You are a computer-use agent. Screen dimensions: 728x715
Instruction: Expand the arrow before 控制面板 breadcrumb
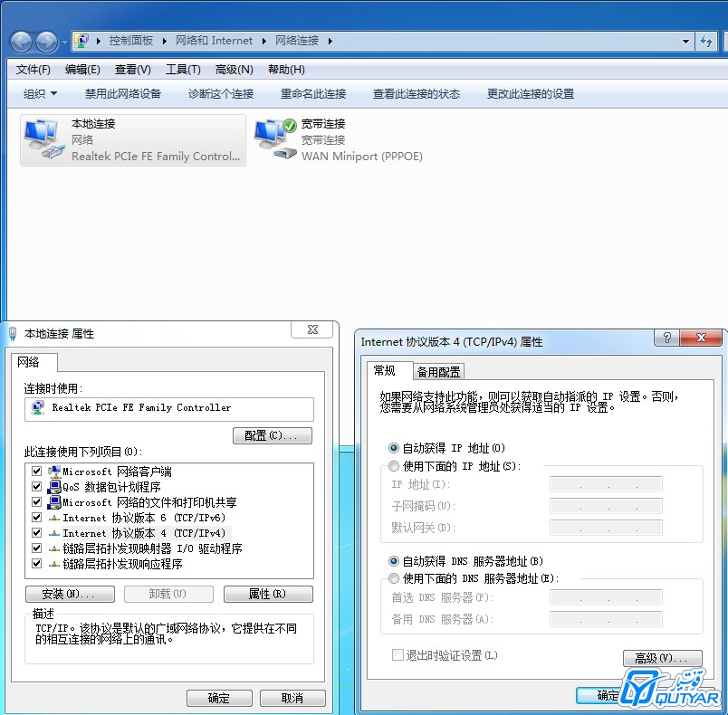click(x=99, y=41)
